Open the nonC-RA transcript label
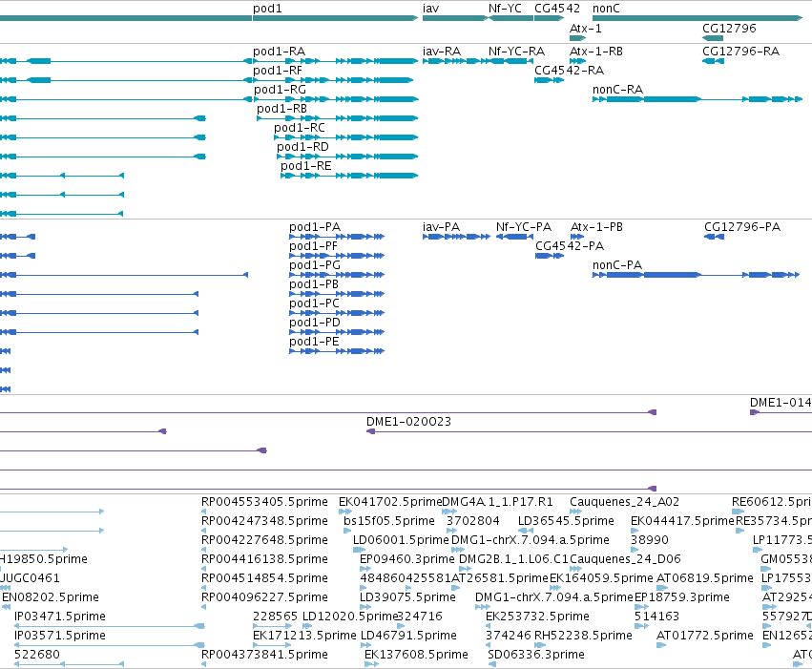Viewport: 812px width, 669px height. coord(617,90)
